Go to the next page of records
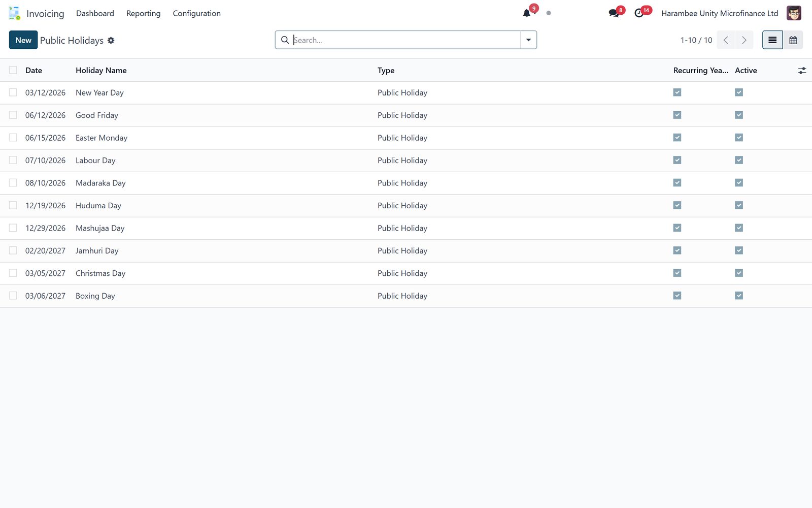This screenshot has height=508, width=812. 744,40
